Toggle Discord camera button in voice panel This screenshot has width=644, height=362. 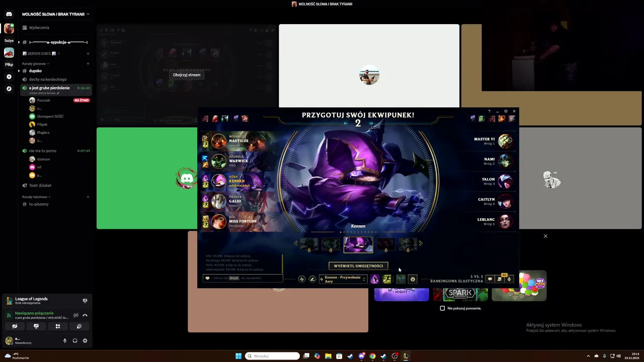(x=15, y=326)
